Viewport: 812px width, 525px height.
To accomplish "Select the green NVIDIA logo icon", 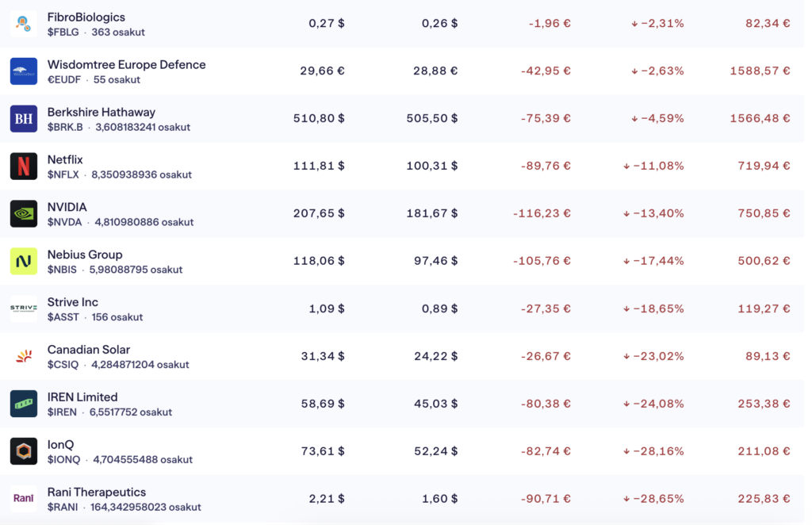I will point(24,214).
